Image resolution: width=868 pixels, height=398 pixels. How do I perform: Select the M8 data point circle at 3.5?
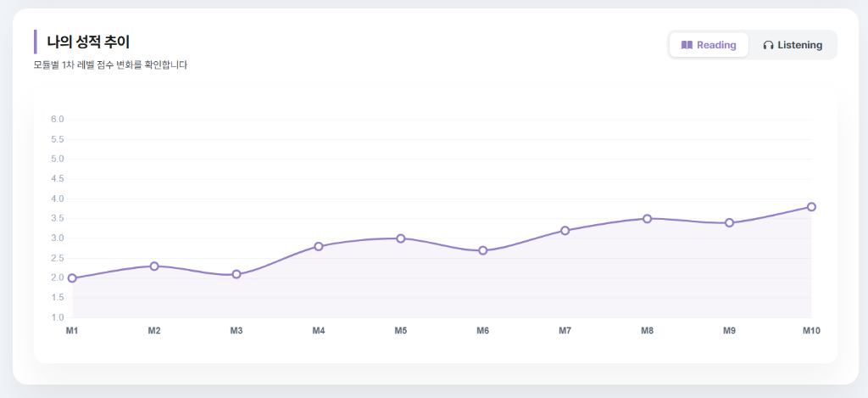(x=647, y=218)
